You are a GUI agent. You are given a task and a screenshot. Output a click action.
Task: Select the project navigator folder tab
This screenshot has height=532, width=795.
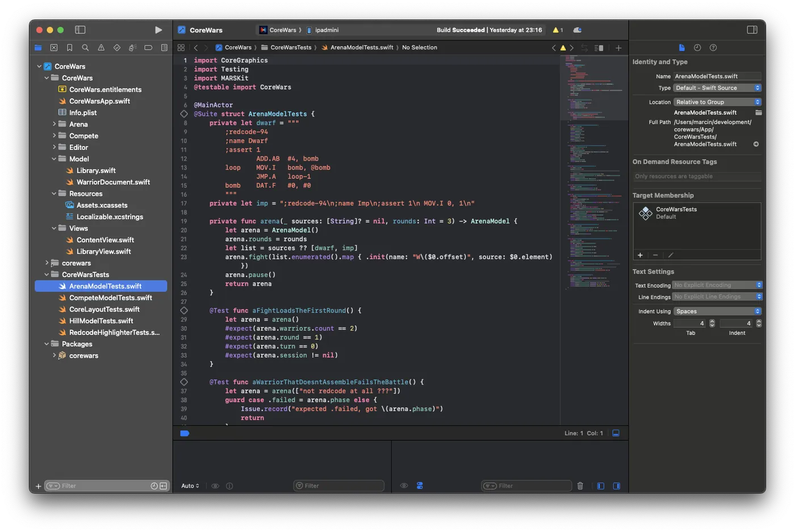[38, 48]
